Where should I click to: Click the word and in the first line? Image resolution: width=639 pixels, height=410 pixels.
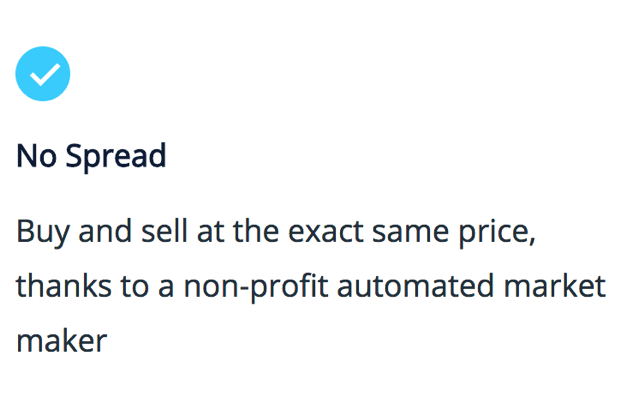click(x=105, y=231)
